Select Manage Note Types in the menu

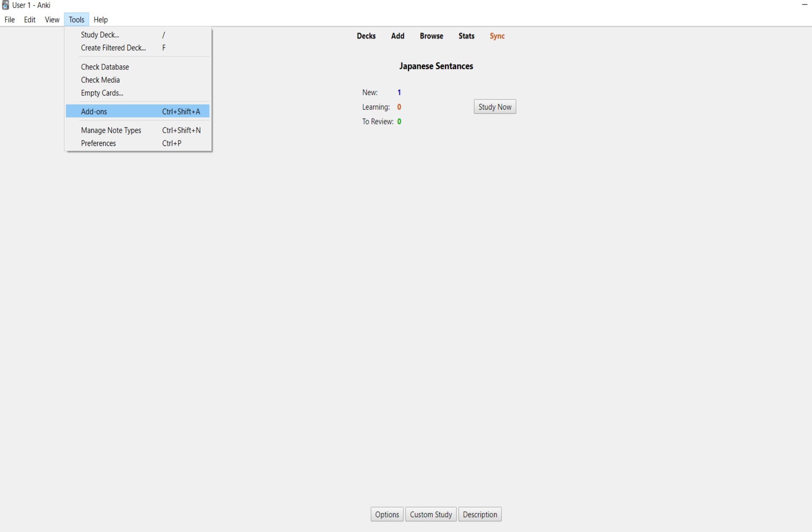point(111,130)
